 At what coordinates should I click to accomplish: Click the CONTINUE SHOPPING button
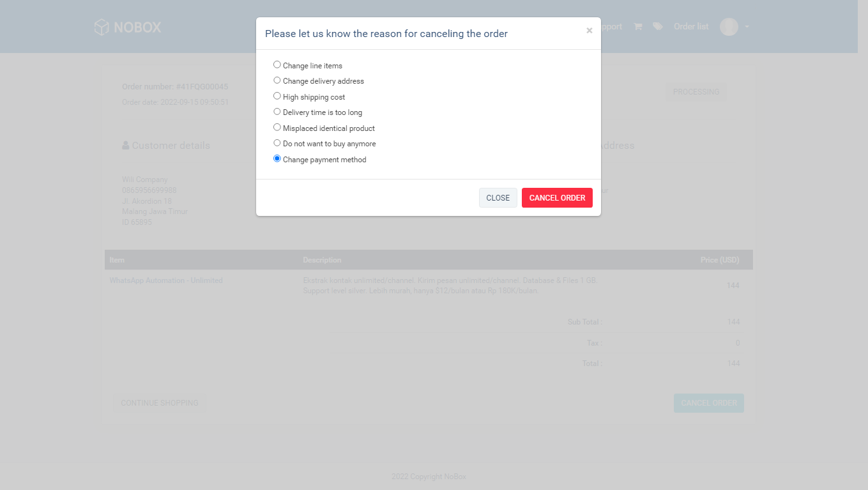pyautogui.click(x=160, y=403)
